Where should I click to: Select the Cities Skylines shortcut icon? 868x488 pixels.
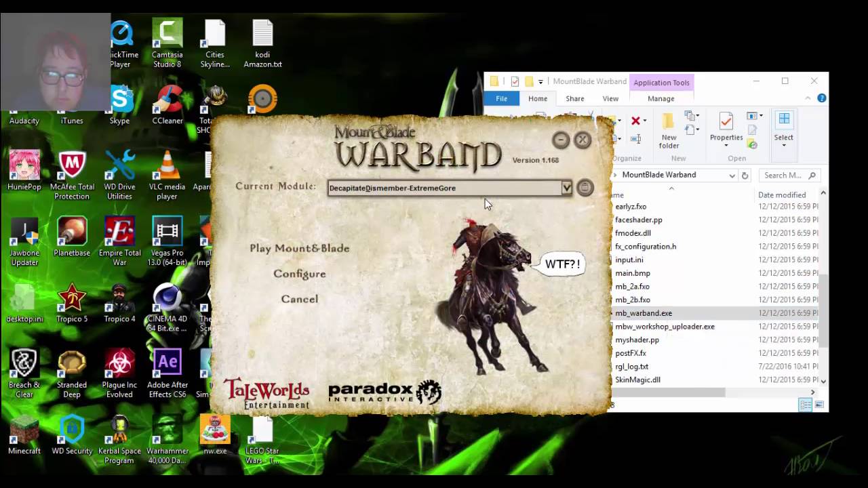215,45
